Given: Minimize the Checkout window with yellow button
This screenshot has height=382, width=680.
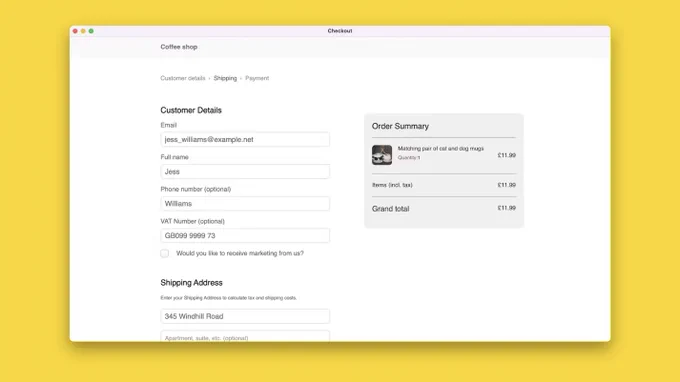Looking at the screenshot, I should pos(83,31).
